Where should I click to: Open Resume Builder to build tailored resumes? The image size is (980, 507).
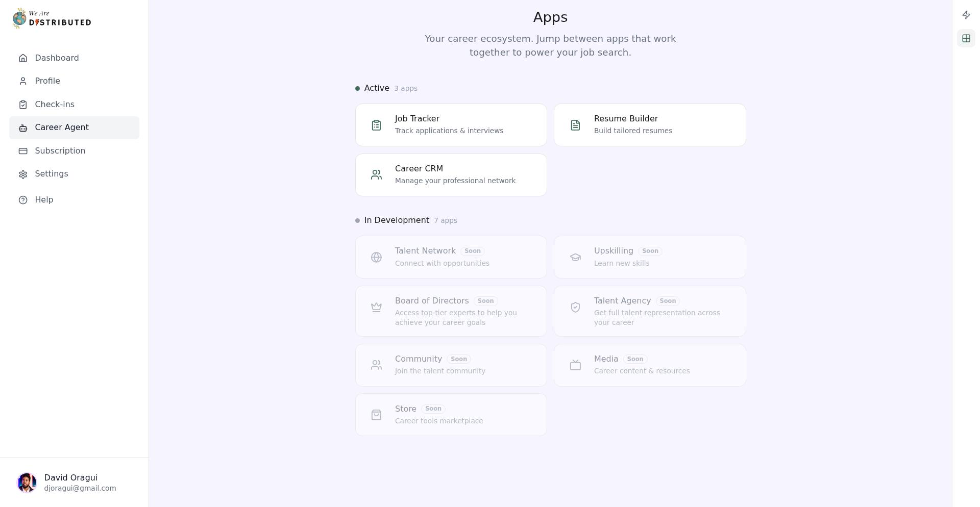[649, 125]
